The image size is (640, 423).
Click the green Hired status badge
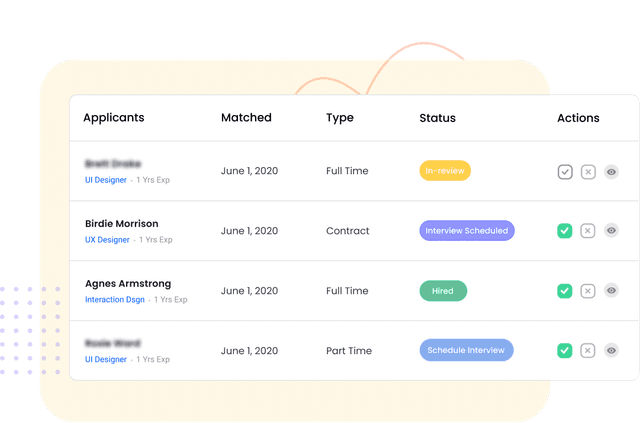(442, 291)
